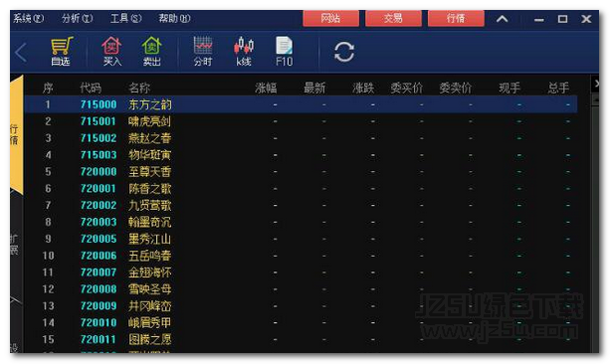Select the row 东方之韵
This screenshot has height=364, width=610.
[301, 104]
